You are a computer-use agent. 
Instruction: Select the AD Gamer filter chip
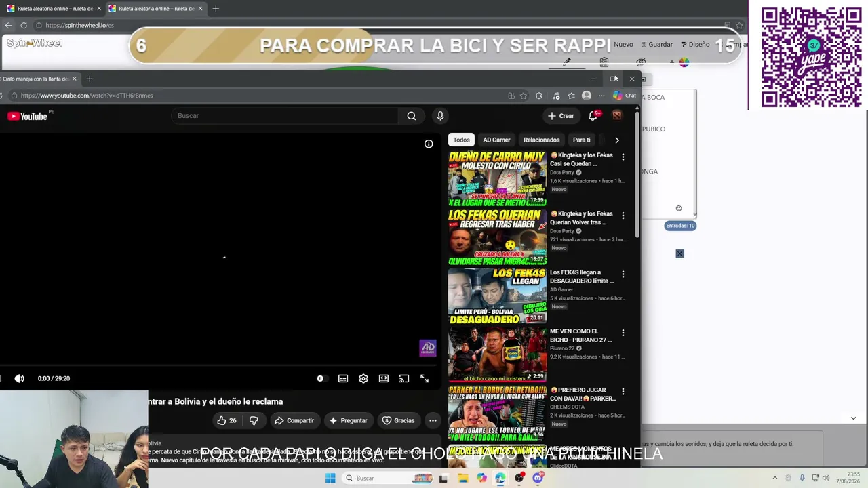[496, 140]
